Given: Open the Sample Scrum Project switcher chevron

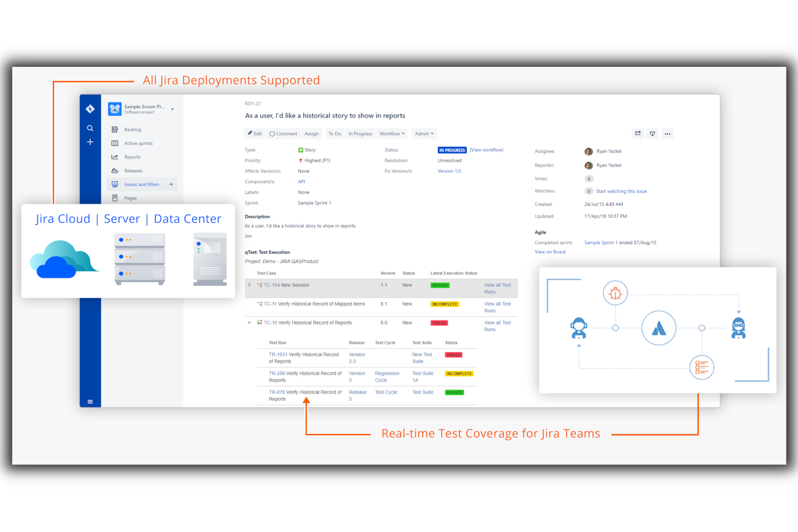Looking at the screenshot, I should 172,109.
